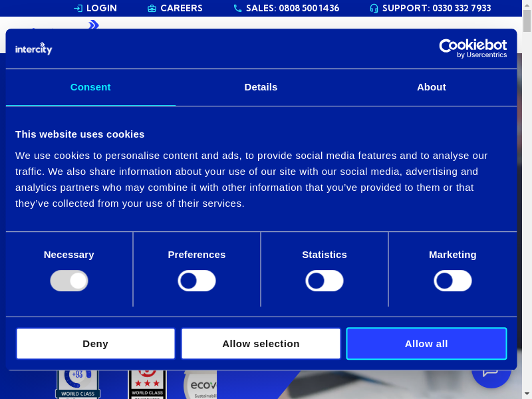Turn on the Marketing cookies toggle
This screenshot has height=399, width=532.
(x=453, y=281)
